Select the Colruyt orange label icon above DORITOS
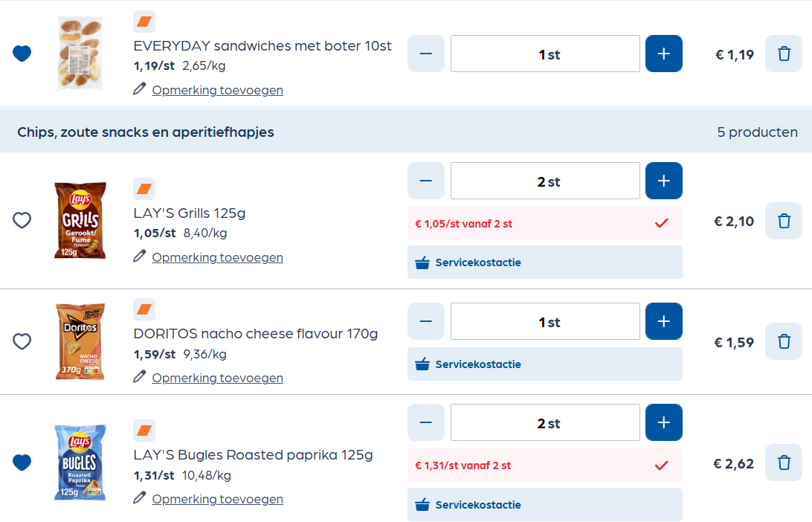 coord(144,309)
